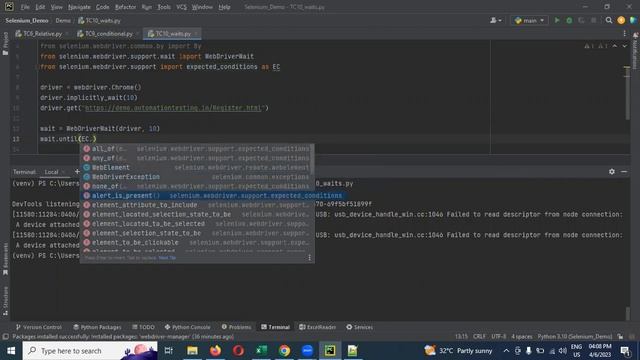
Task: Select alert_is_present completion suggestion
Action: pyautogui.click(x=197, y=196)
